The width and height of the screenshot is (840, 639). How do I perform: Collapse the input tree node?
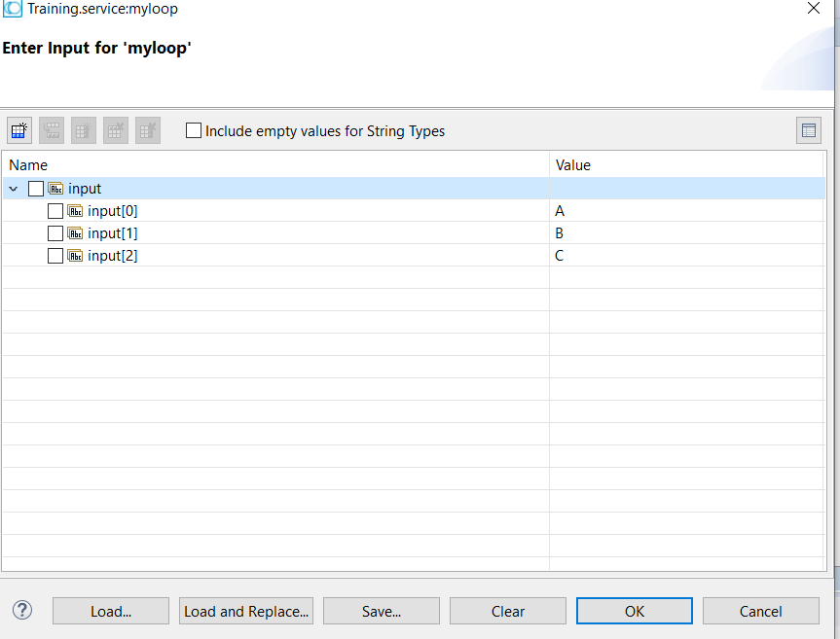tap(14, 189)
